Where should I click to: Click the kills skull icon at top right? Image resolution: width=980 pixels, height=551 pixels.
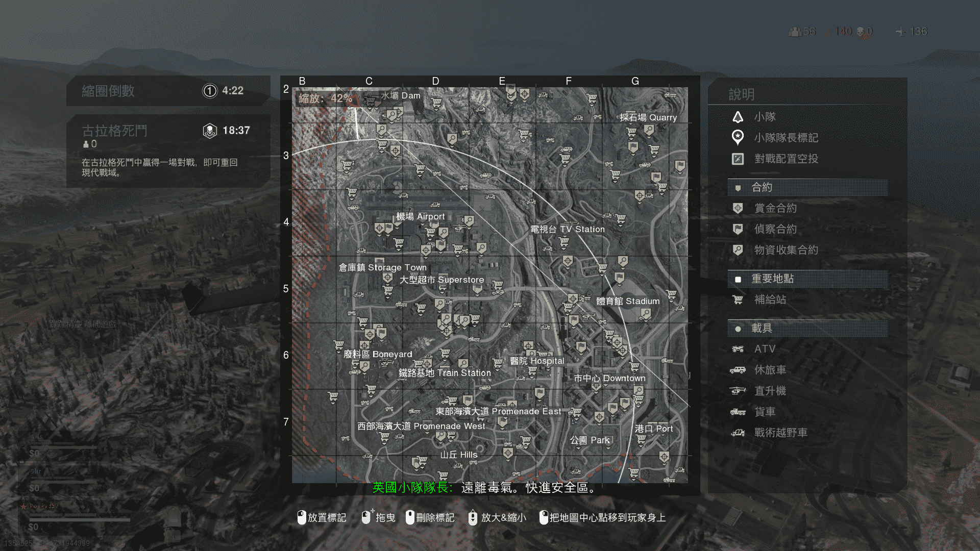point(860,32)
